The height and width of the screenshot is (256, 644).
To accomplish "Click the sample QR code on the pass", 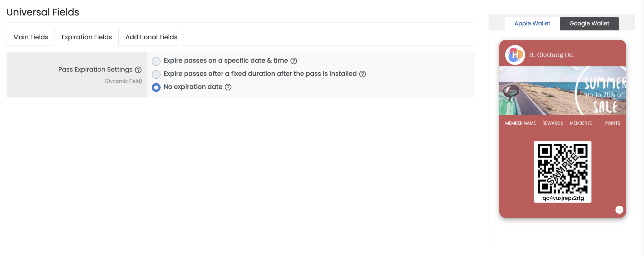I will tap(562, 169).
